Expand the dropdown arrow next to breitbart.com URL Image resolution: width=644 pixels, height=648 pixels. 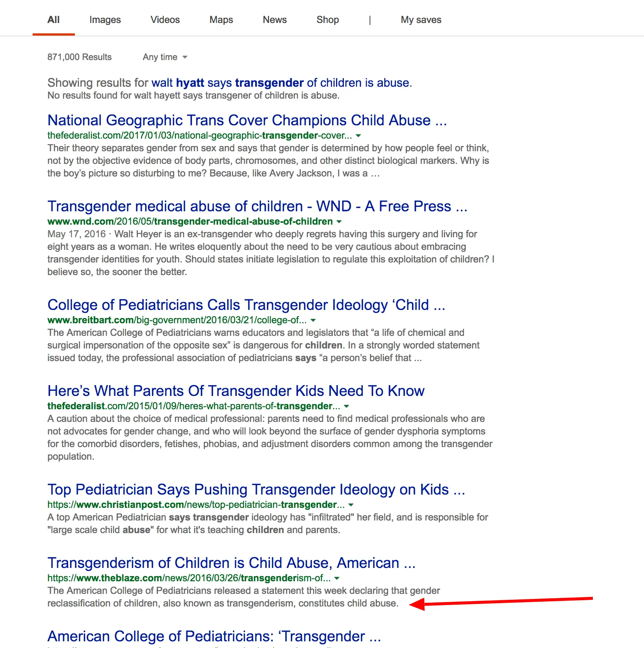click(x=313, y=320)
